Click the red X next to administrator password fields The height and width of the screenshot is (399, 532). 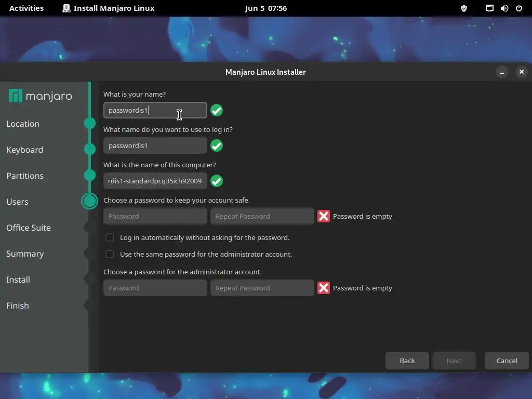click(323, 288)
